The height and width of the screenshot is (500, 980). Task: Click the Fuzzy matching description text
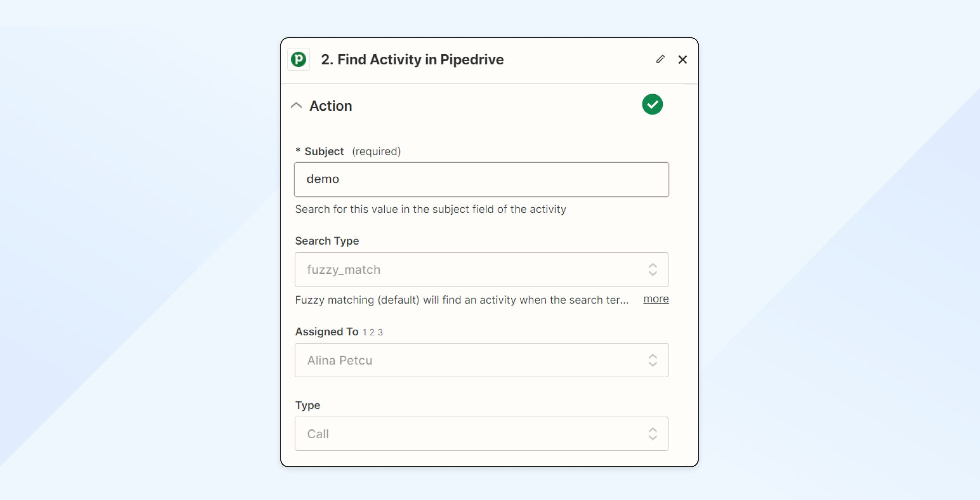pyautogui.click(x=462, y=300)
